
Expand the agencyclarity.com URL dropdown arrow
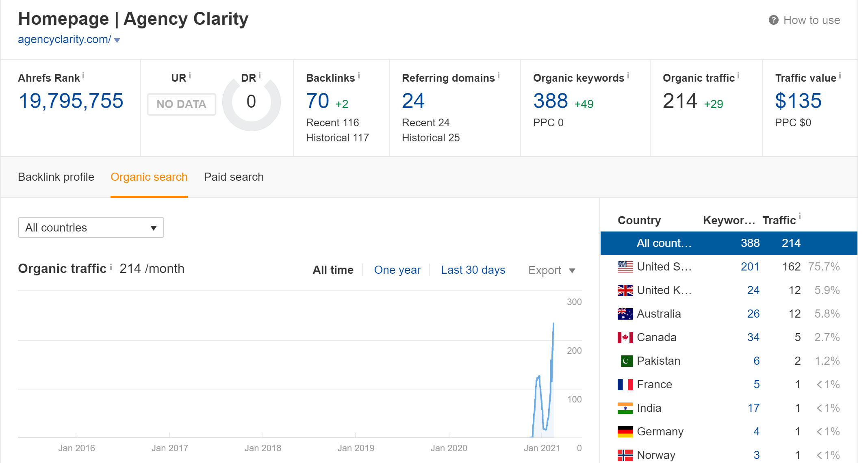pos(117,40)
